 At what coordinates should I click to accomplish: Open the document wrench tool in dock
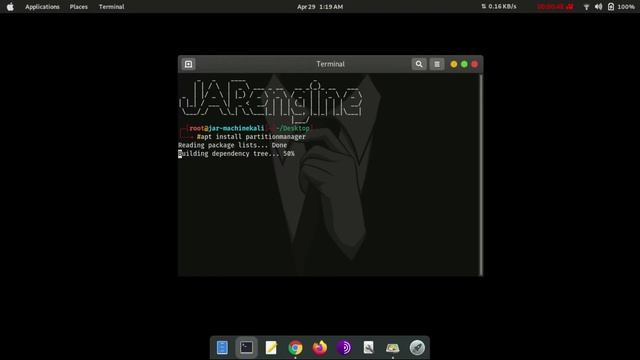coord(368,347)
